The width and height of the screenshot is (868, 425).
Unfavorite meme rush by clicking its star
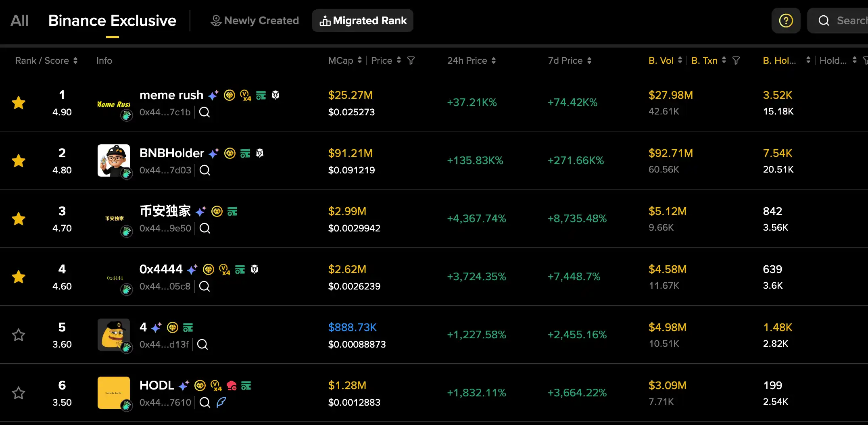(19, 103)
